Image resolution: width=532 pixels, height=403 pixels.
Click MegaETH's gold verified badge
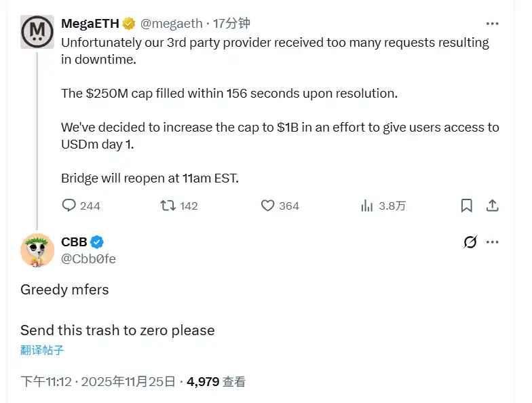pyautogui.click(x=130, y=24)
